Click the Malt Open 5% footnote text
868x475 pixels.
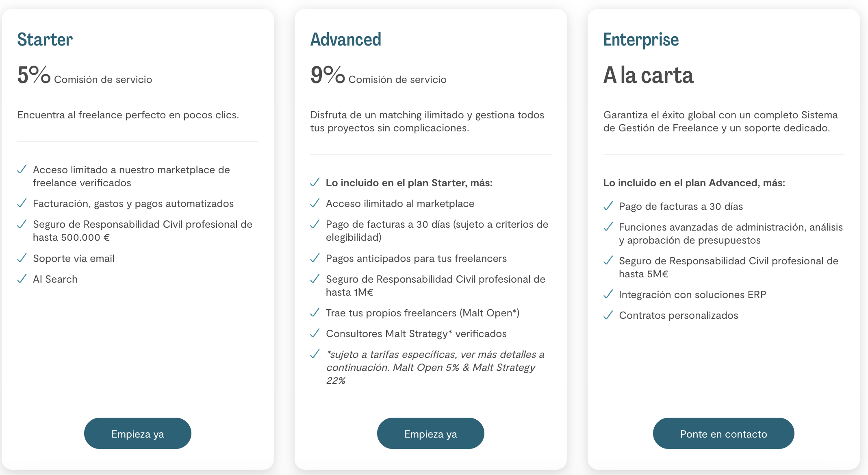pyautogui.click(x=435, y=367)
